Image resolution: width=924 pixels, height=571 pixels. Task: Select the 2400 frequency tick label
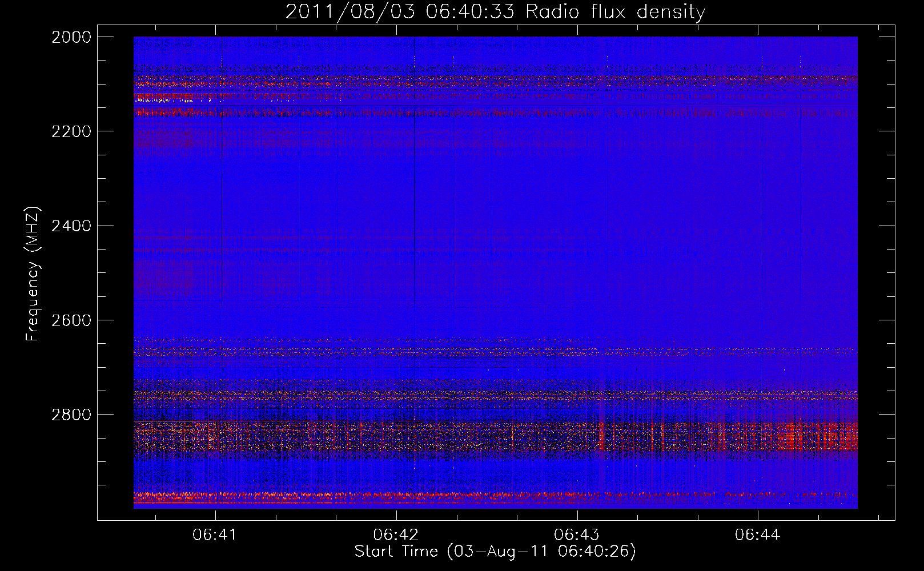pos(71,226)
